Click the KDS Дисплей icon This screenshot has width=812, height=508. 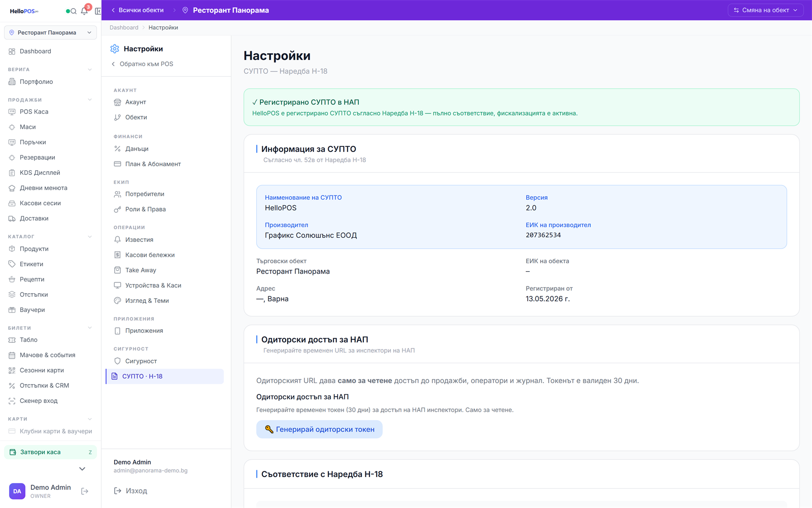pyautogui.click(x=12, y=173)
